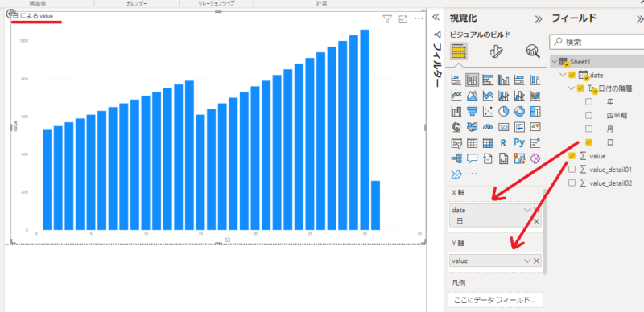Pick the ribbon chart visual
Image resolution: width=644 pixels, height=312 pixels.
[535, 95]
